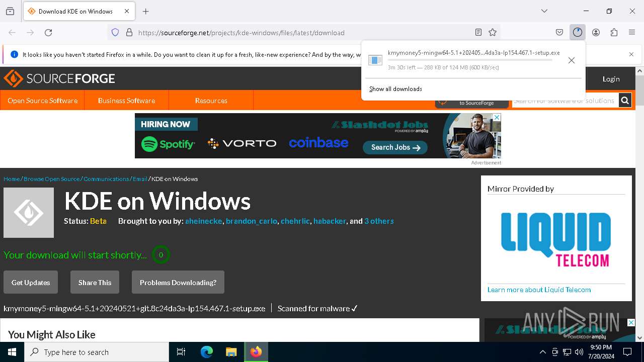Viewport: 644px width, 362px height.
Task: Click the download progress bar
Action: [x=470, y=60]
